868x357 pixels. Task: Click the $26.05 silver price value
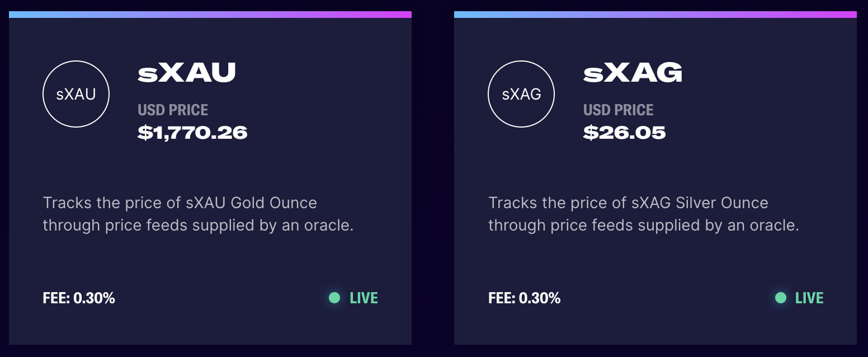(624, 133)
